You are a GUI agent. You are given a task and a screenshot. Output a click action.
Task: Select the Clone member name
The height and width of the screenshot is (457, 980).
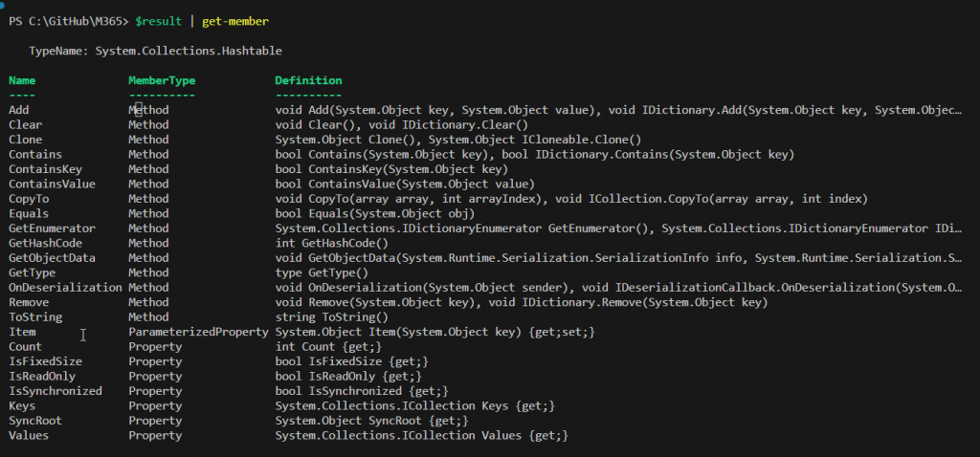point(25,140)
